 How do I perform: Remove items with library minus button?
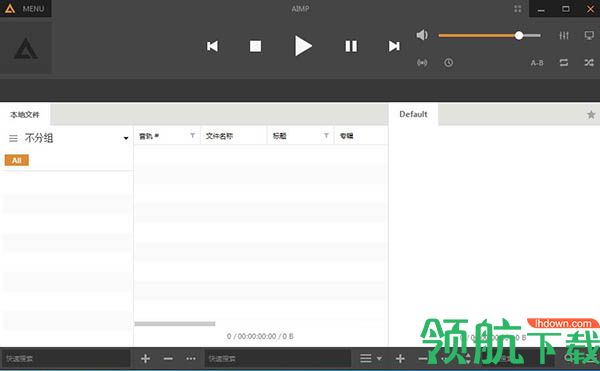[x=168, y=358]
